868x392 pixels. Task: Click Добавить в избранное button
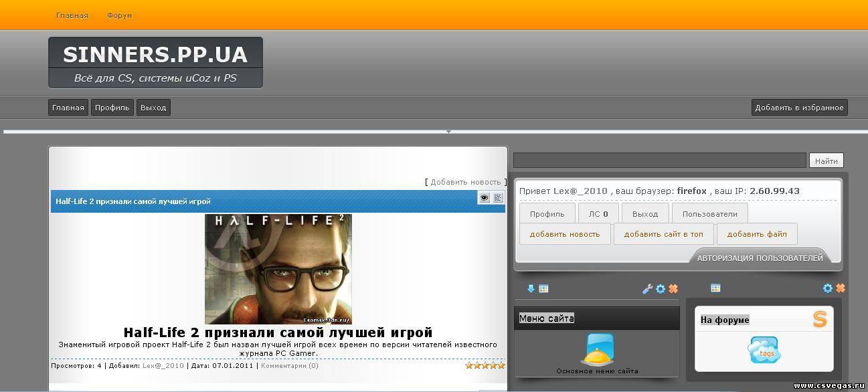(x=799, y=108)
